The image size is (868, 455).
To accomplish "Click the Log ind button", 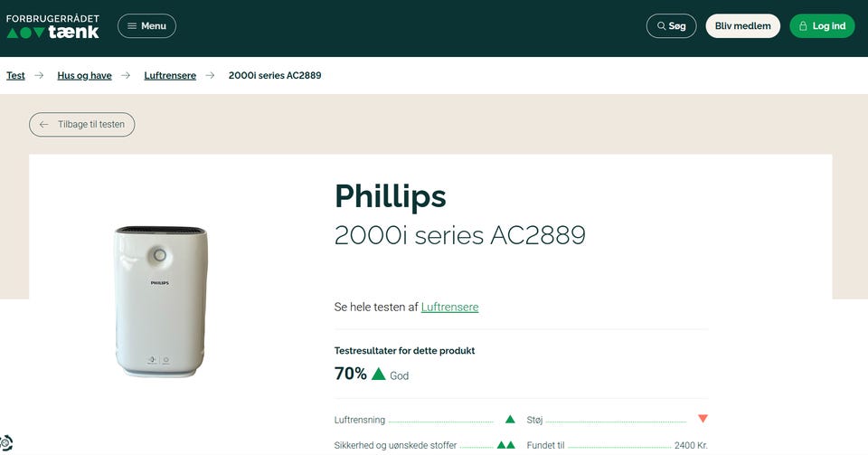I will (x=822, y=26).
